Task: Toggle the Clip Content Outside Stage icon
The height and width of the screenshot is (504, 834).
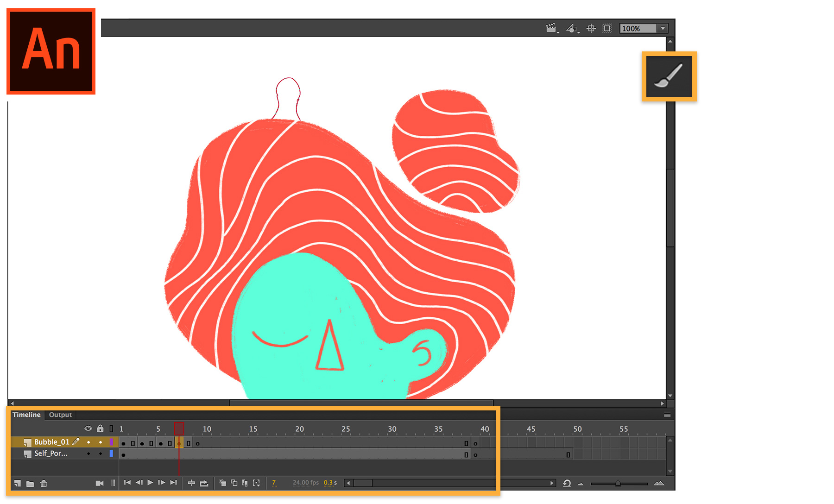Action: pos(607,28)
